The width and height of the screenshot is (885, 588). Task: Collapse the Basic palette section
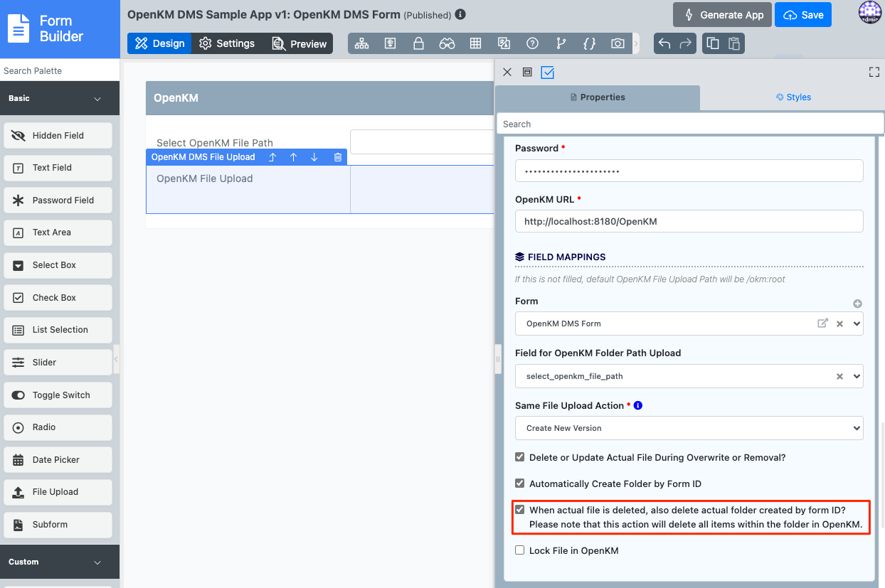pos(97,99)
